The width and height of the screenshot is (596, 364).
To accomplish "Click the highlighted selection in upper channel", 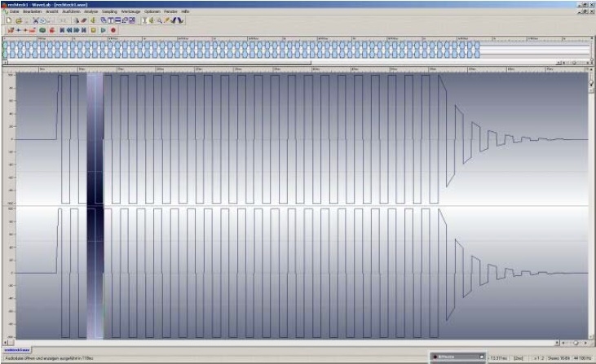I will (x=95, y=138).
